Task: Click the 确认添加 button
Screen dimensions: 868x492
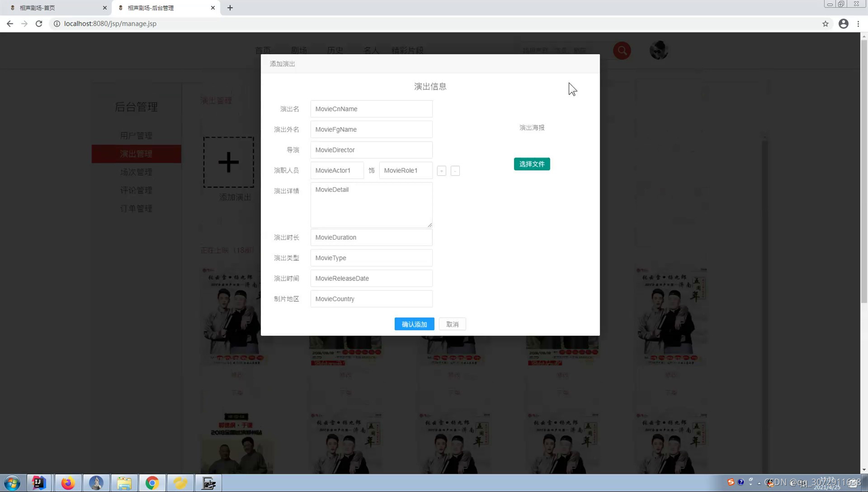Action: [414, 324]
